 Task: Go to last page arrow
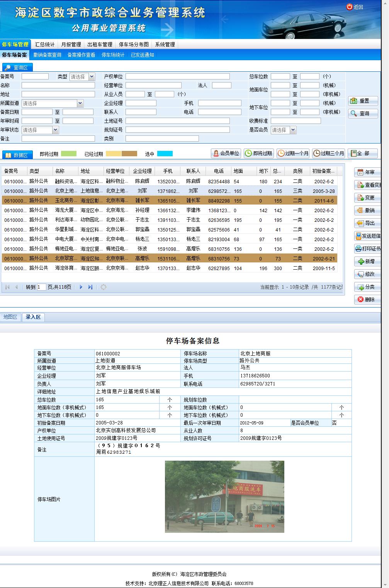[x=90, y=287]
